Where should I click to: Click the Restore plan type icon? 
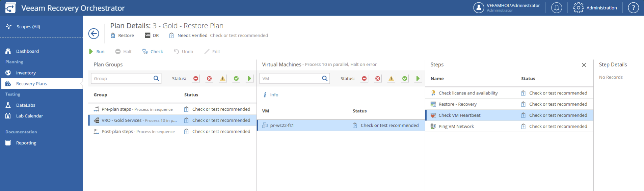click(113, 35)
